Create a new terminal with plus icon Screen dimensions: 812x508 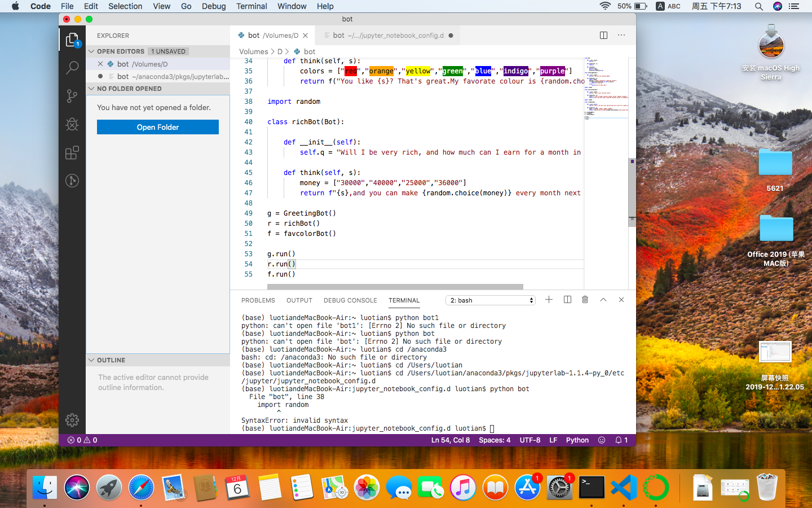coord(549,300)
